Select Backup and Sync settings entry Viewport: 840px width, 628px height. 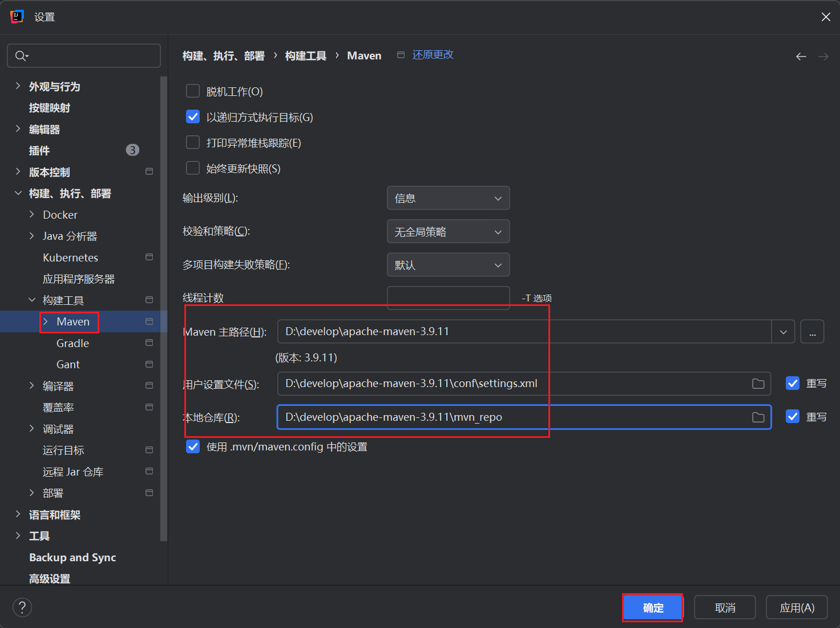(x=72, y=557)
